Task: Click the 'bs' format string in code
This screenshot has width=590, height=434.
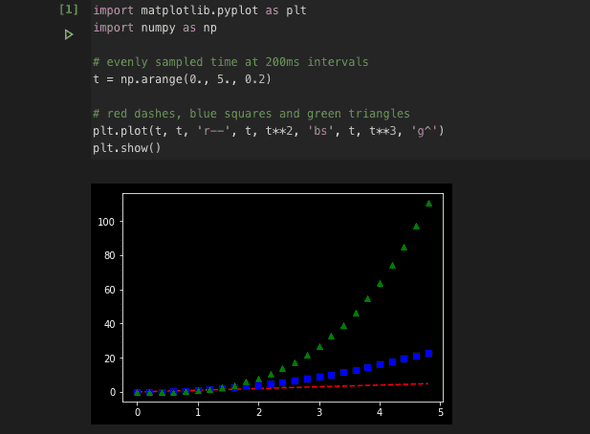Action: [x=320, y=131]
